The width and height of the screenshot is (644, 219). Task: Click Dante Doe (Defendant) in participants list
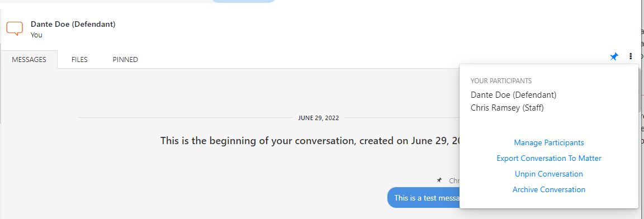click(513, 95)
